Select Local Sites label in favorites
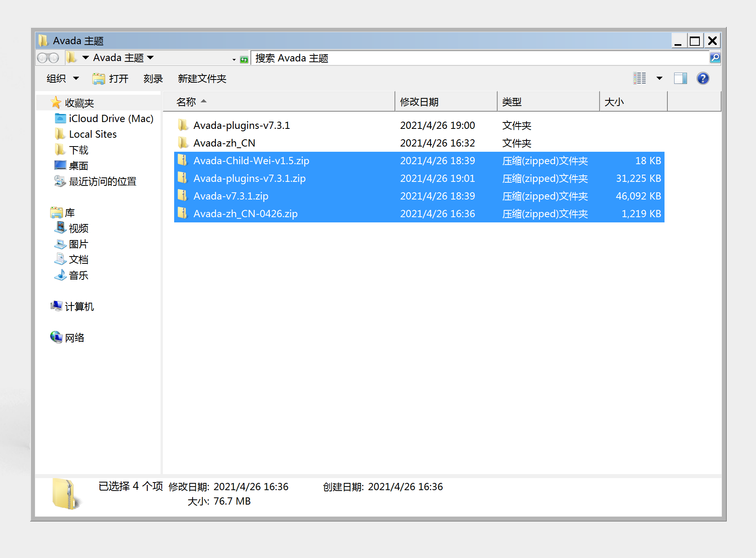756x558 pixels. pos(93,134)
